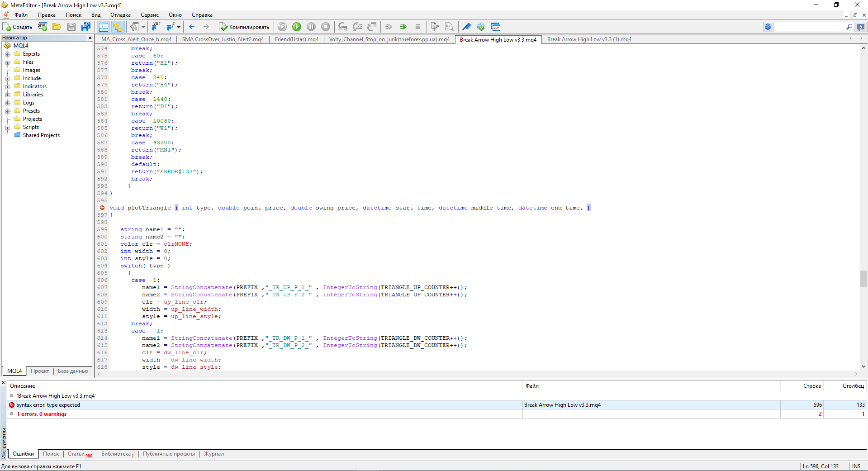This screenshot has height=471, width=868.
Task: Click the Save All files icon
Action: pos(85,27)
